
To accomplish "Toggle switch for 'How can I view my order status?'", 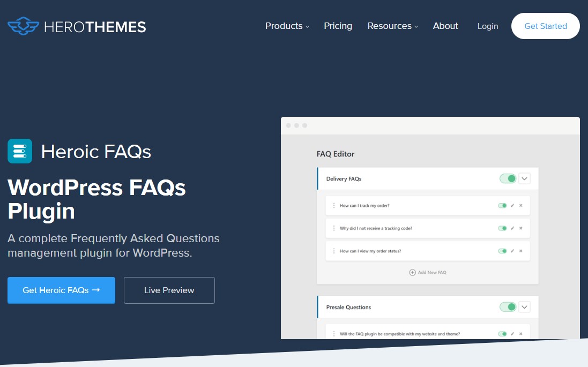I will click(502, 251).
